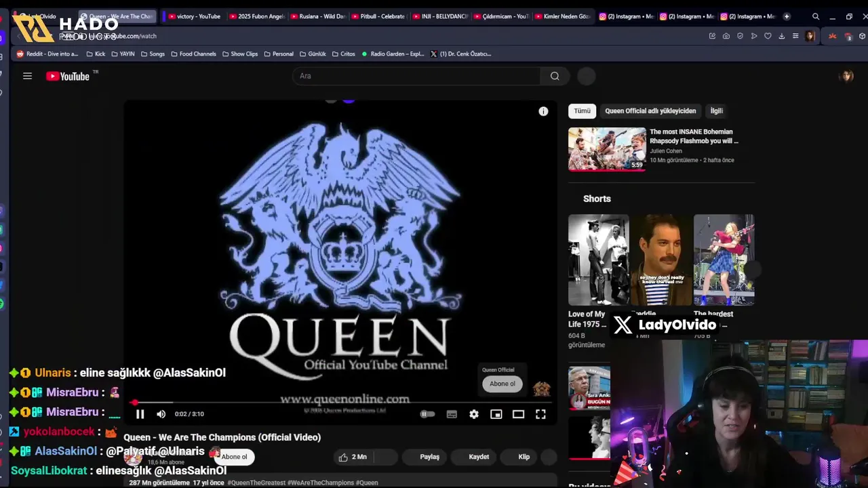868x488 pixels.
Task: Click the search magnifier button
Action: point(555,76)
